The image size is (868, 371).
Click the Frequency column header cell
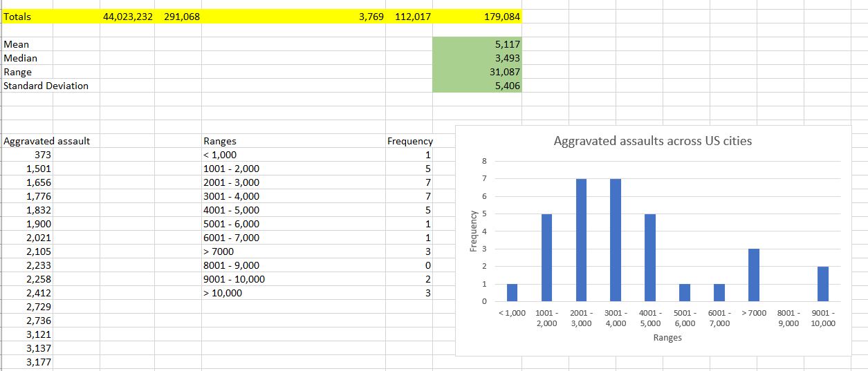point(409,141)
